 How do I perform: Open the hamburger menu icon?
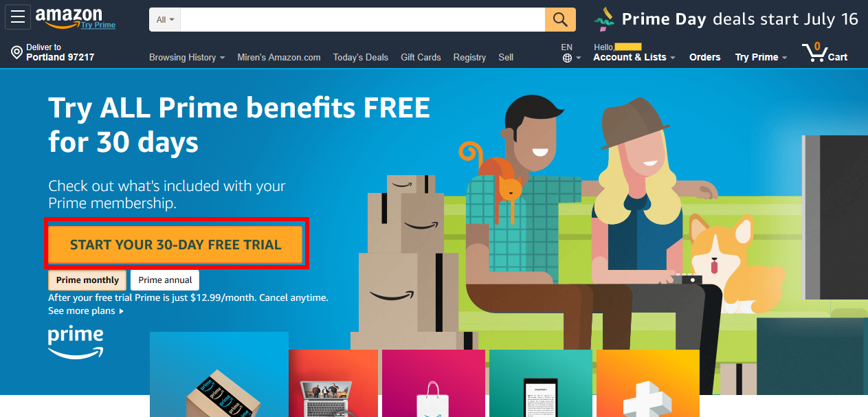click(x=17, y=17)
